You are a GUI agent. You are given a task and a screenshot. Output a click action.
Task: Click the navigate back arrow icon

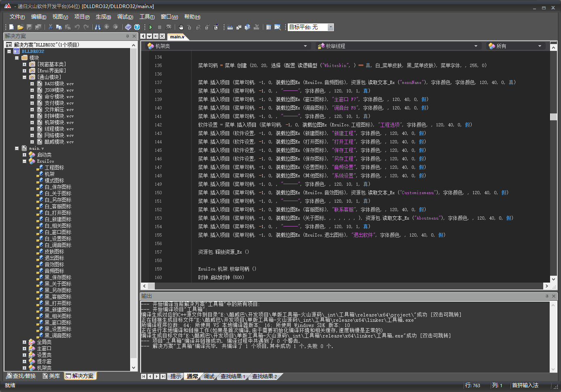point(107,27)
